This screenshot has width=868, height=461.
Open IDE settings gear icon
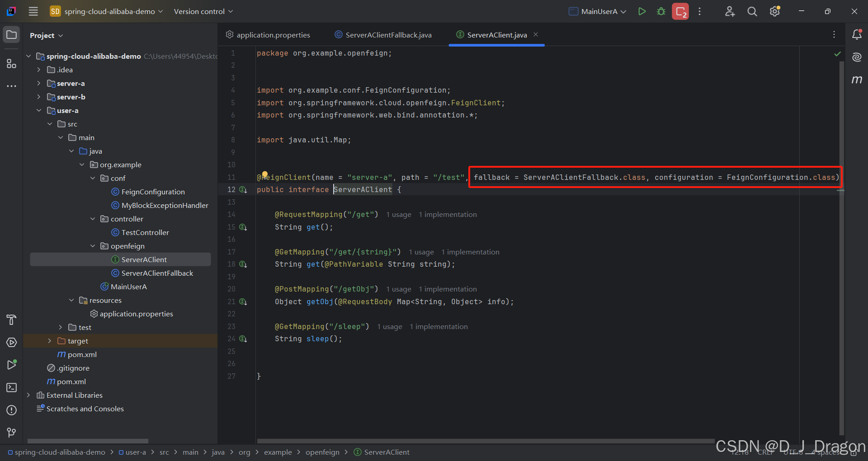pos(775,11)
